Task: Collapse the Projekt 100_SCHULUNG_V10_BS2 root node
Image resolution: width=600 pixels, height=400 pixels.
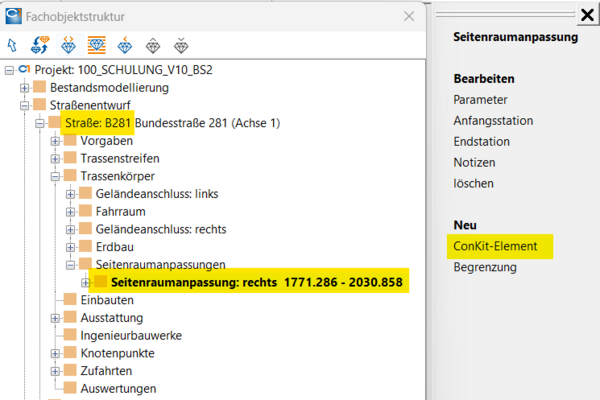Action: click(x=10, y=70)
